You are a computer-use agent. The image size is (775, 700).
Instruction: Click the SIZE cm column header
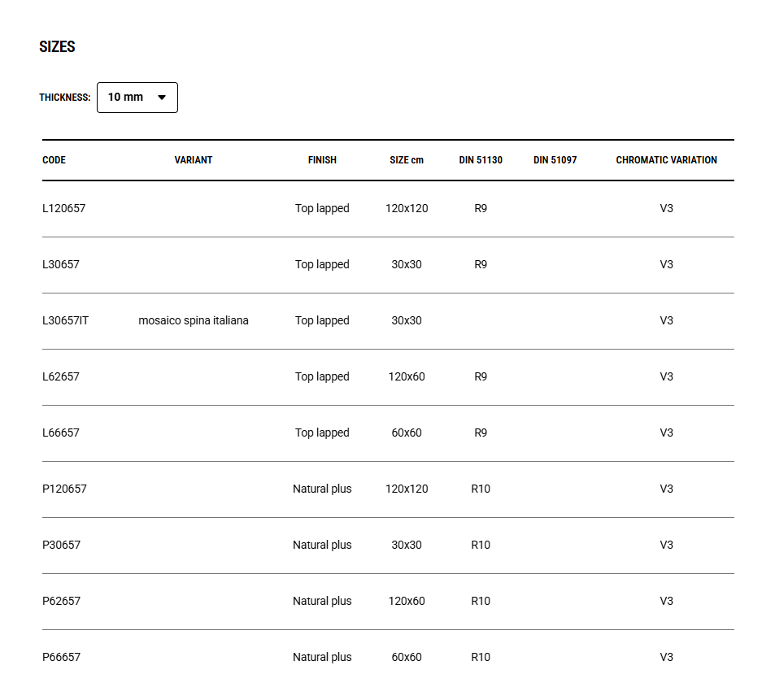point(407,160)
